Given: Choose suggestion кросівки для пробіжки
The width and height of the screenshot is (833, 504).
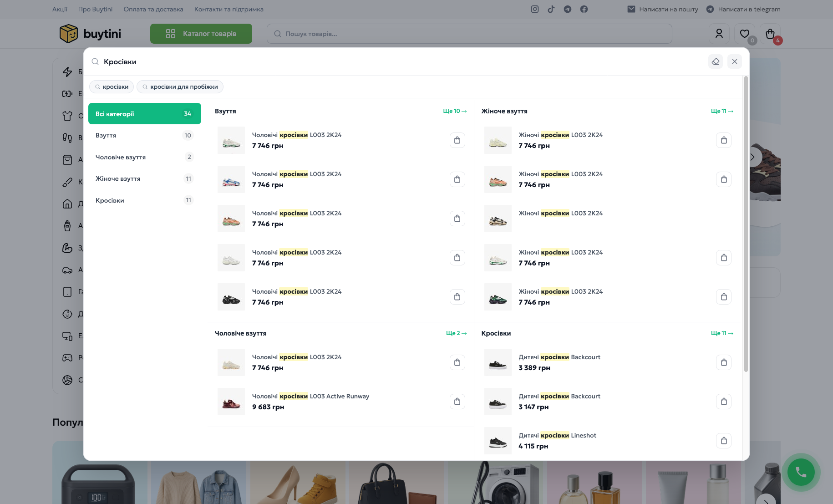Looking at the screenshot, I should click(180, 87).
